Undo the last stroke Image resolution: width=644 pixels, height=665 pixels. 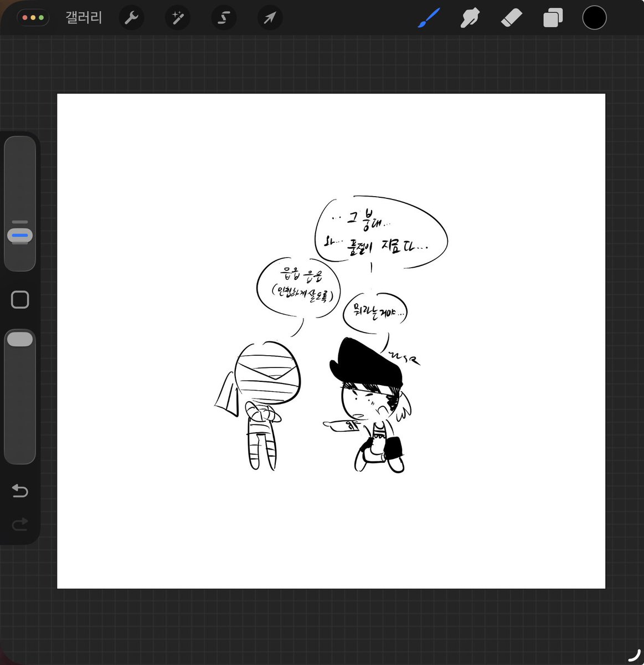(20, 490)
